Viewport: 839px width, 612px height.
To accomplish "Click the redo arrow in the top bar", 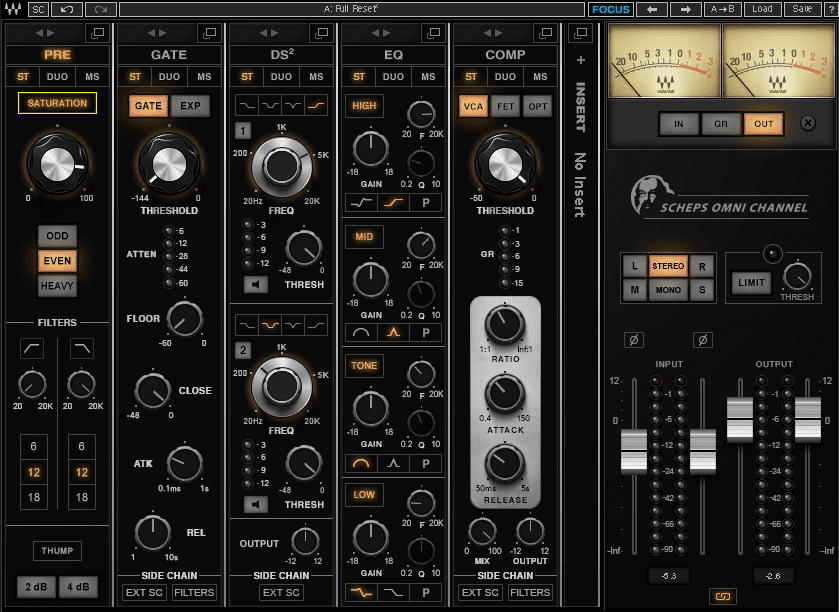I will click(x=100, y=9).
